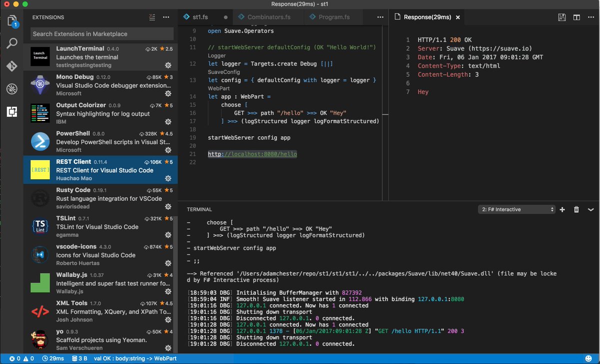Open the Source Control (Git) view
600x364 pixels.
(x=12, y=66)
